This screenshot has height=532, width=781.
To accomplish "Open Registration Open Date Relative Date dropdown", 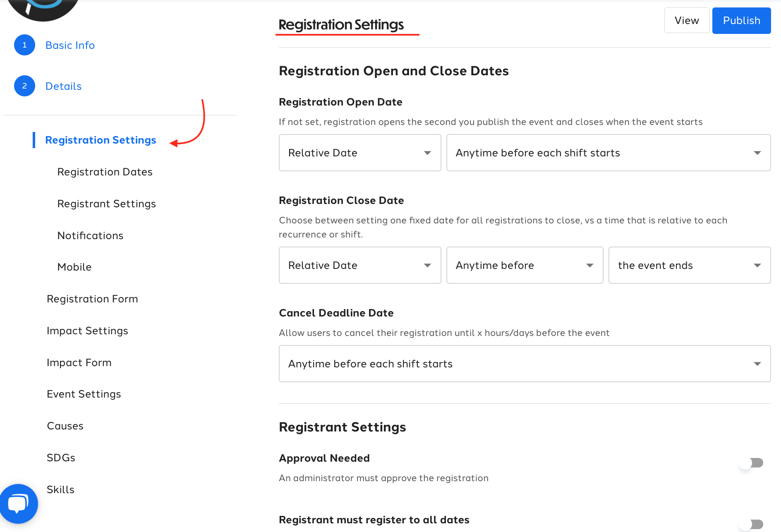I will click(360, 153).
